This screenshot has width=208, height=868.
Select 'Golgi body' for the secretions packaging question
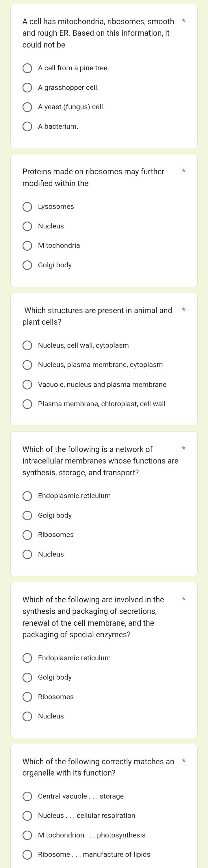click(27, 677)
